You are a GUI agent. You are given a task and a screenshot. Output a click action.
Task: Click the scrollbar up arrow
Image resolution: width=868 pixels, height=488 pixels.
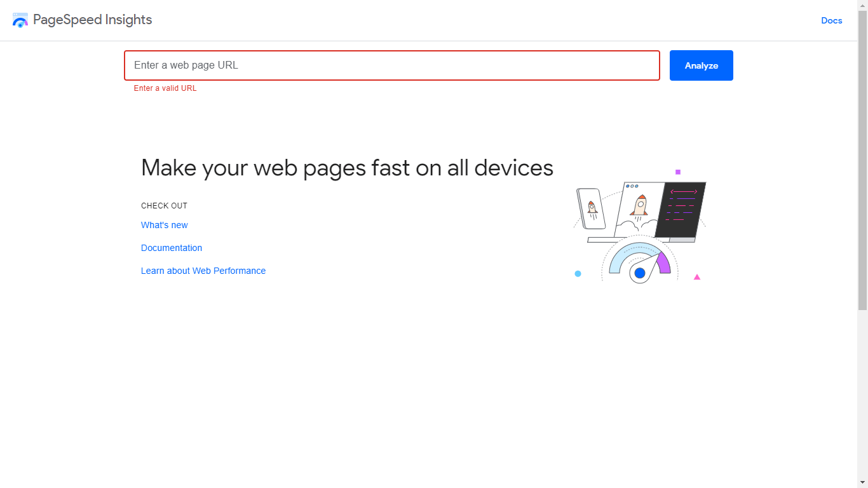click(x=862, y=5)
